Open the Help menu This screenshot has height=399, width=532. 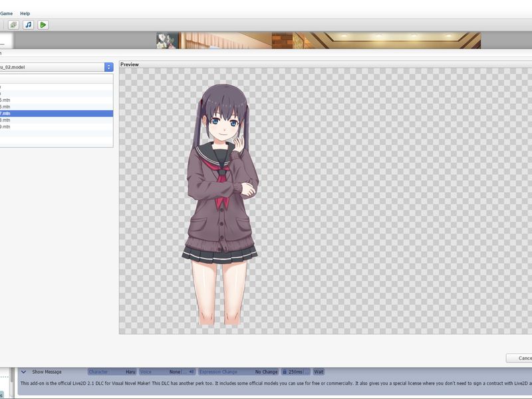(x=25, y=13)
